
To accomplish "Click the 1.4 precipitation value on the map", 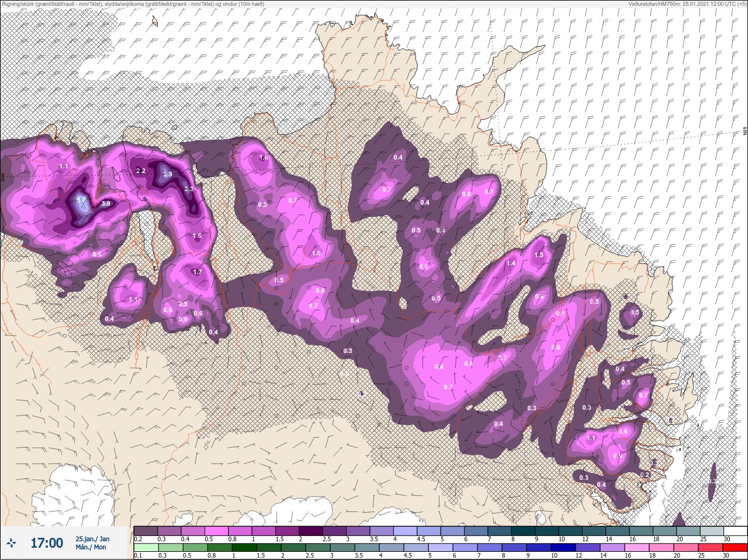I will tap(511, 264).
